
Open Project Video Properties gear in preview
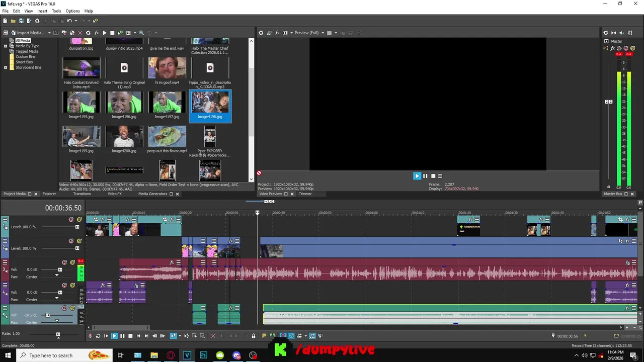(x=261, y=33)
